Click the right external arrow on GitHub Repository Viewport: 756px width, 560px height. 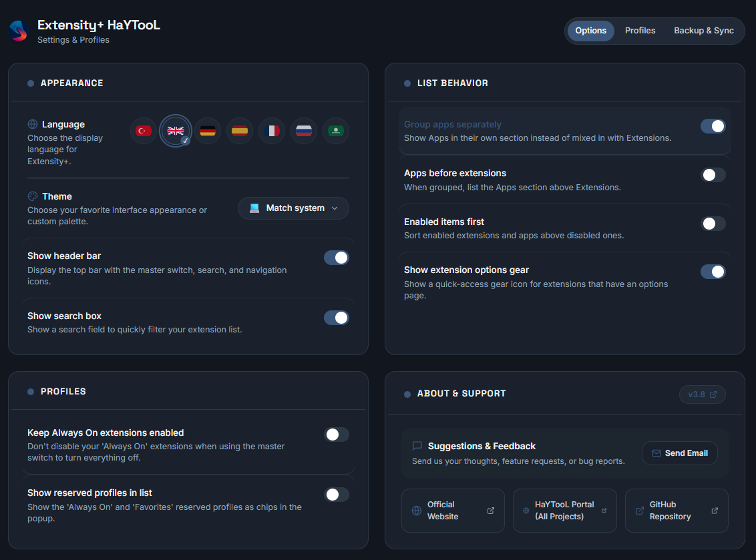[715, 511]
